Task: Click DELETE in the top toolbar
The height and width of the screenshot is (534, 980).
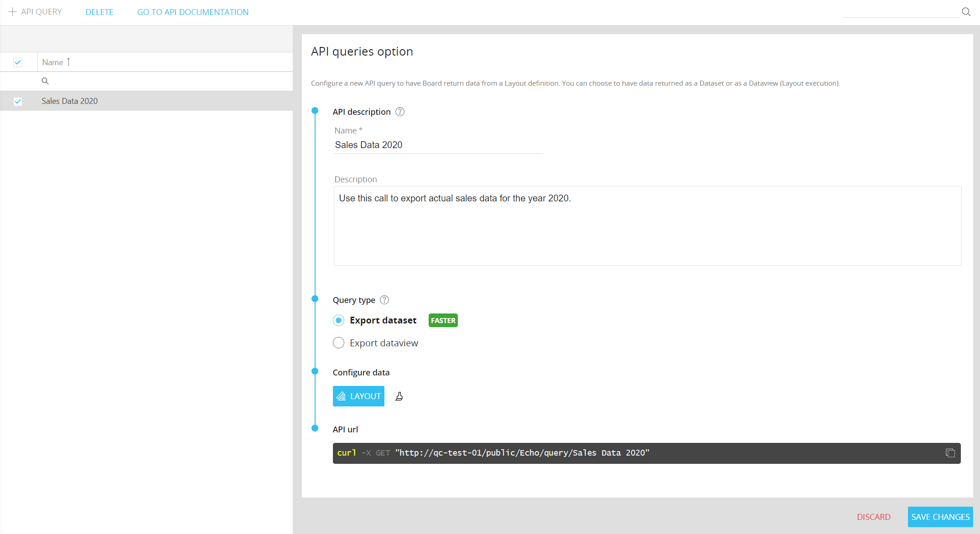Action: tap(99, 12)
